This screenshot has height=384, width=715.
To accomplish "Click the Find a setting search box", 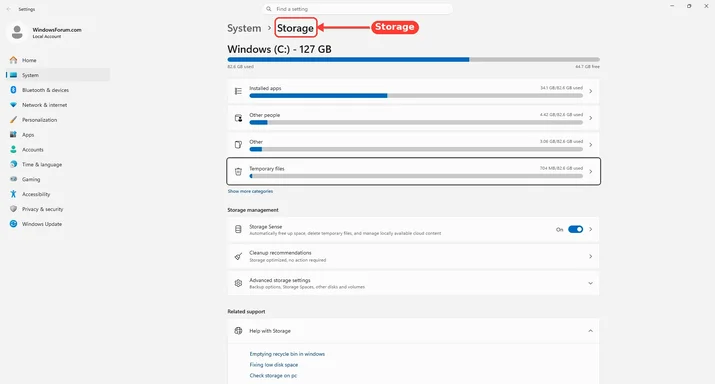I will 358,9.
